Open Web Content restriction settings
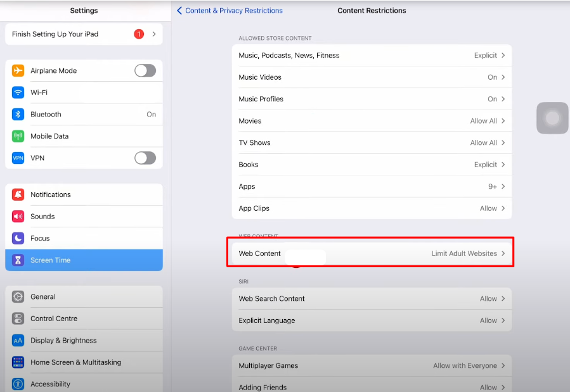The image size is (570, 392). click(x=372, y=253)
